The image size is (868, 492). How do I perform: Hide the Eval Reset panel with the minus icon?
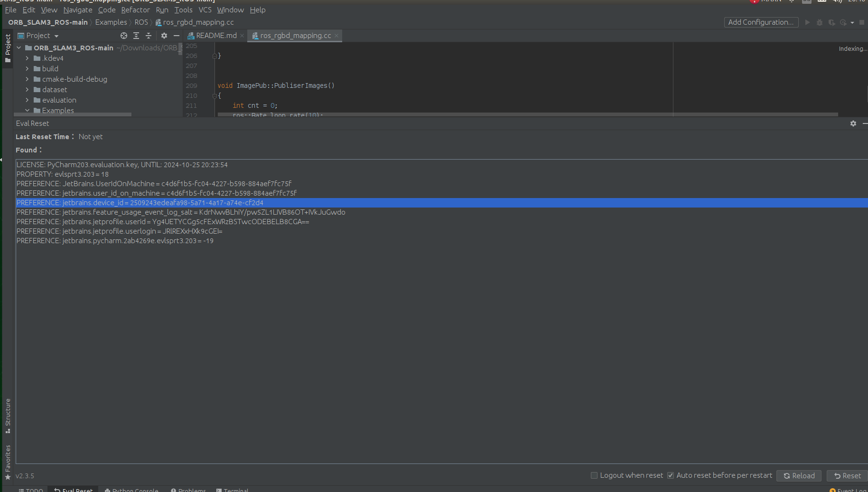[x=865, y=123]
